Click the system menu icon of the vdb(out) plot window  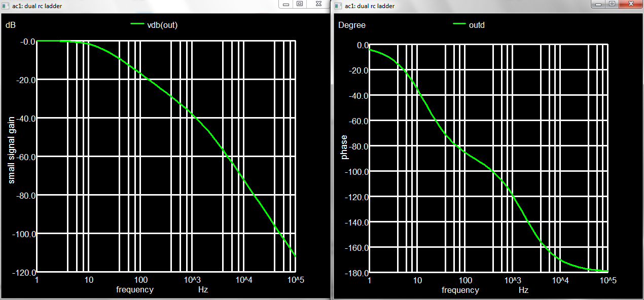6,6
